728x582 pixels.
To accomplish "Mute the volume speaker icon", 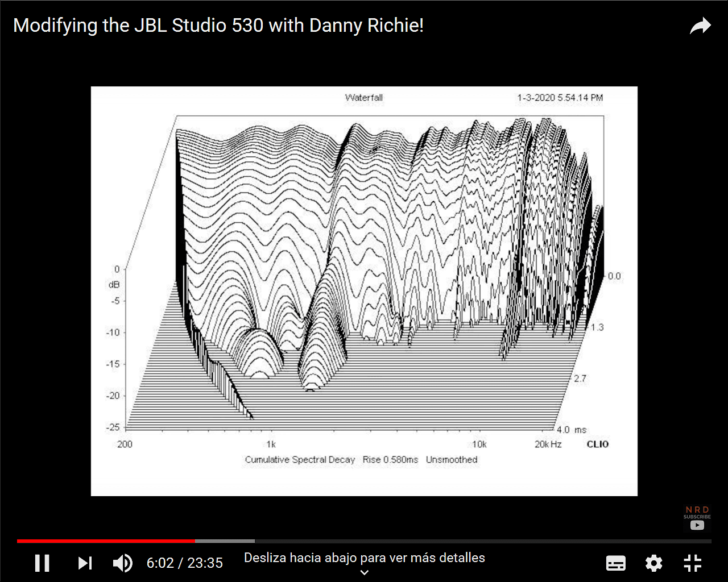I will (122, 563).
